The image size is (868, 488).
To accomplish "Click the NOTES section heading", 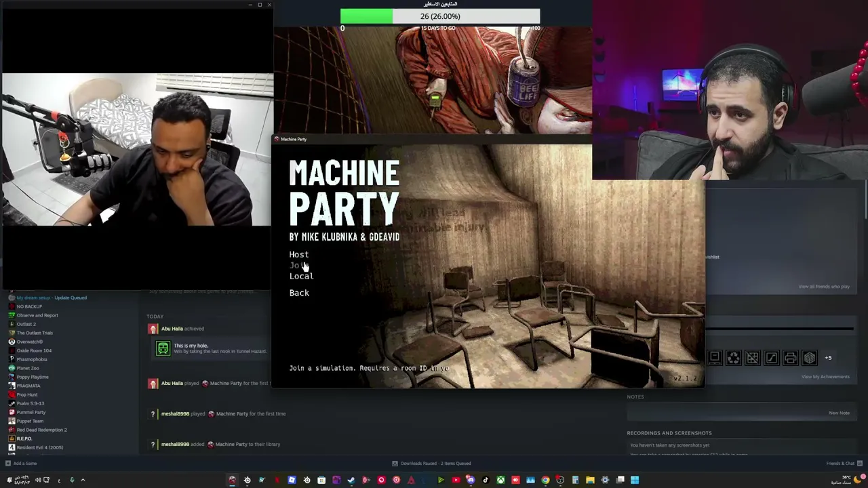I will click(x=635, y=397).
